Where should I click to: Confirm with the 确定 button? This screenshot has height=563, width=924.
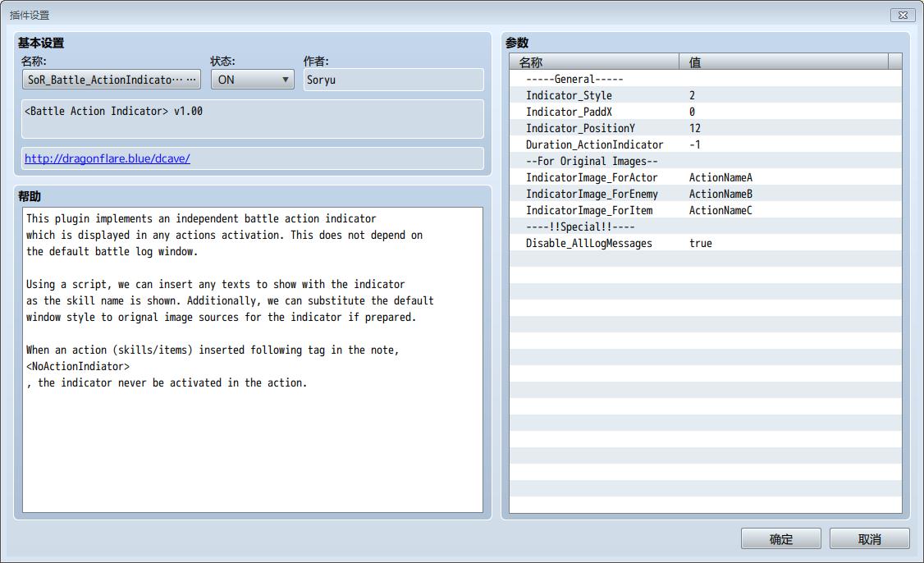(x=780, y=539)
